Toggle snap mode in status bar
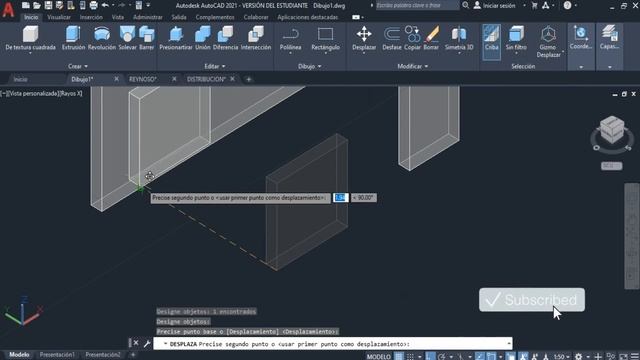Viewport: 640px width, 360px height. pos(410,356)
